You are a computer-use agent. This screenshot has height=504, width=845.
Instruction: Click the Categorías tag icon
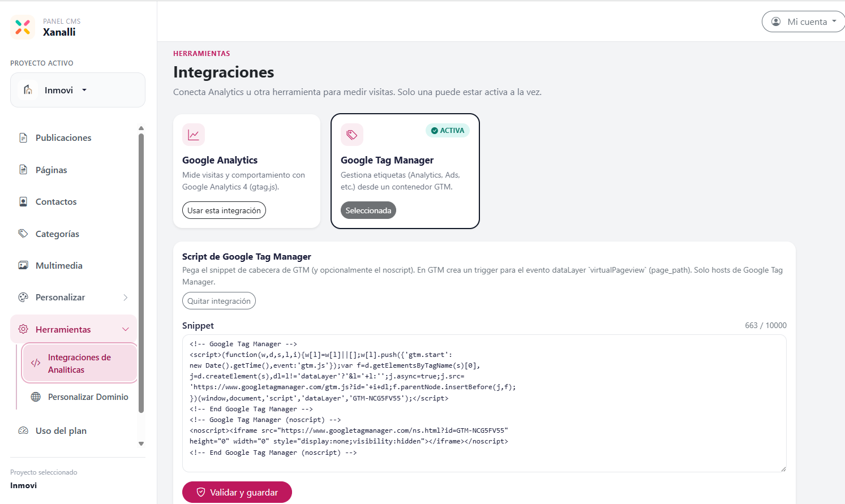23,234
